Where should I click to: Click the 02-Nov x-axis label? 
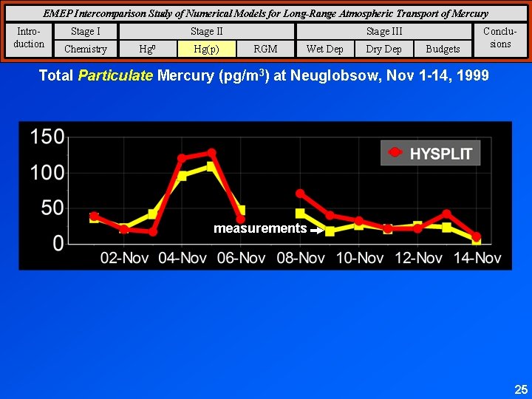[124, 258]
